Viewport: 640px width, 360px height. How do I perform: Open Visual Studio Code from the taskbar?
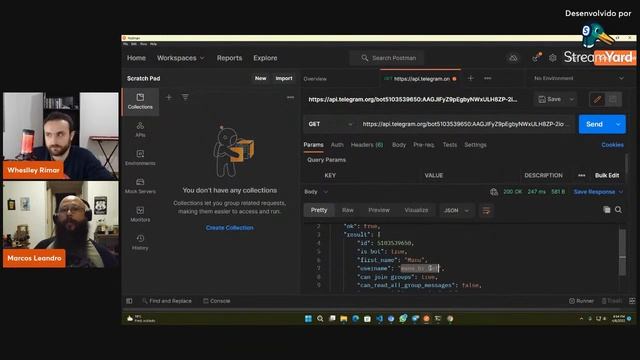click(x=379, y=318)
